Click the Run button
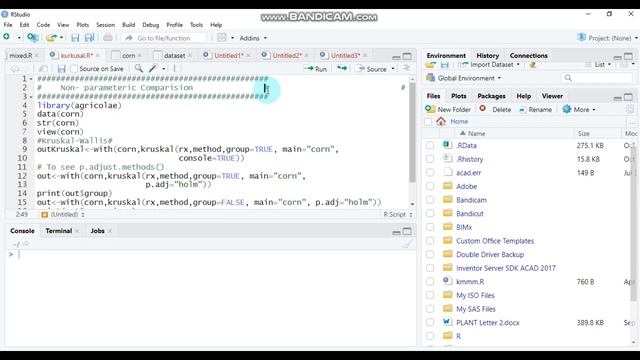Viewport: 640px width, 360px height. point(316,69)
